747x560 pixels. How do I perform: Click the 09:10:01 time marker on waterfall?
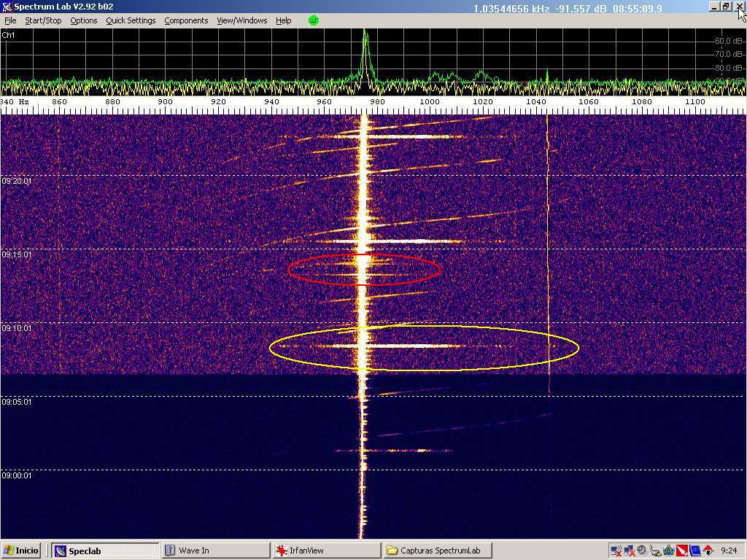coord(16,329)
